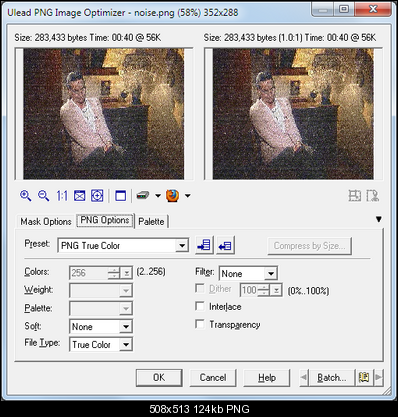Click the optimized image preview
The height and width of the screenshot is (417, 398).
(293, 114)
